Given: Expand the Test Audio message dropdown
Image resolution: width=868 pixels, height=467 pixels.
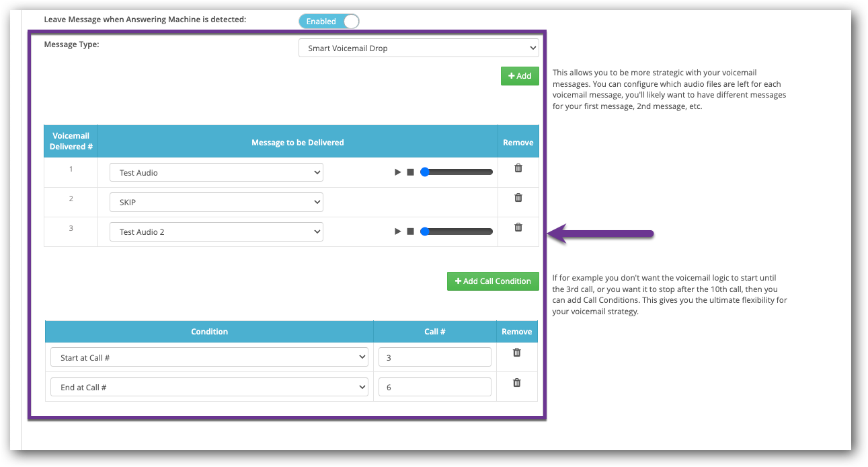Looking at the screenshot, I should pos(216,173).
